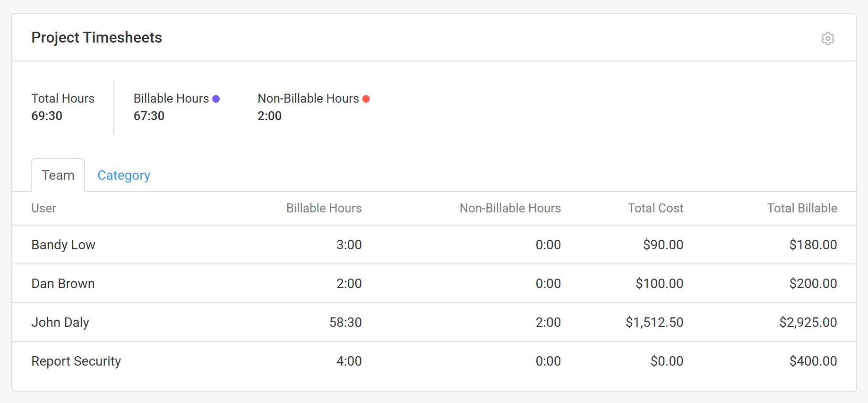868x403 pixels.
Task: Open Dan Brown's timesheet entry
Action: click(x=63, y=283)
